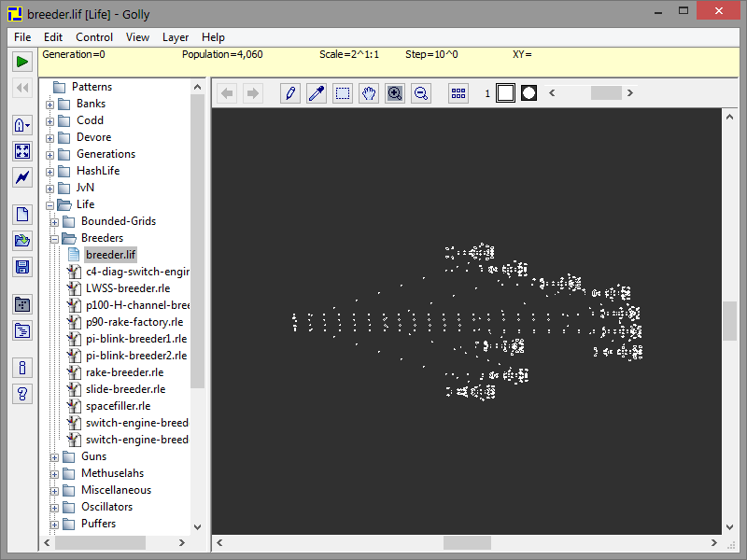
Task: Toggle all states grid icon
Action: [x=458, y=93]
